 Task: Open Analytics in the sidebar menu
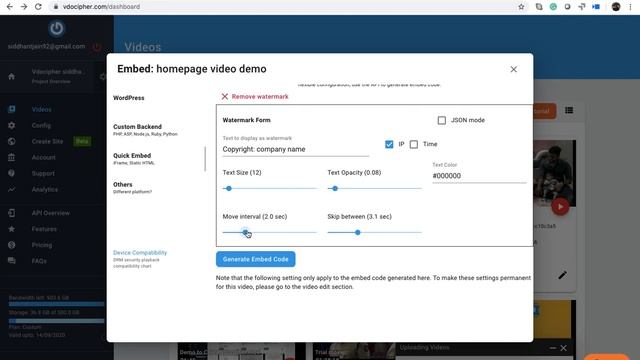[45, 189]
